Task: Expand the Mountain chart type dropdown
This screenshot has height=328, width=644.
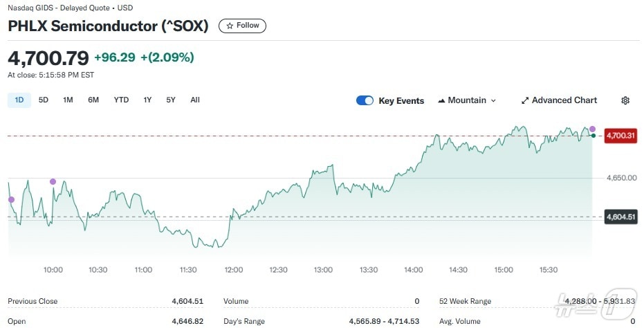Action: tap(468, 100)
